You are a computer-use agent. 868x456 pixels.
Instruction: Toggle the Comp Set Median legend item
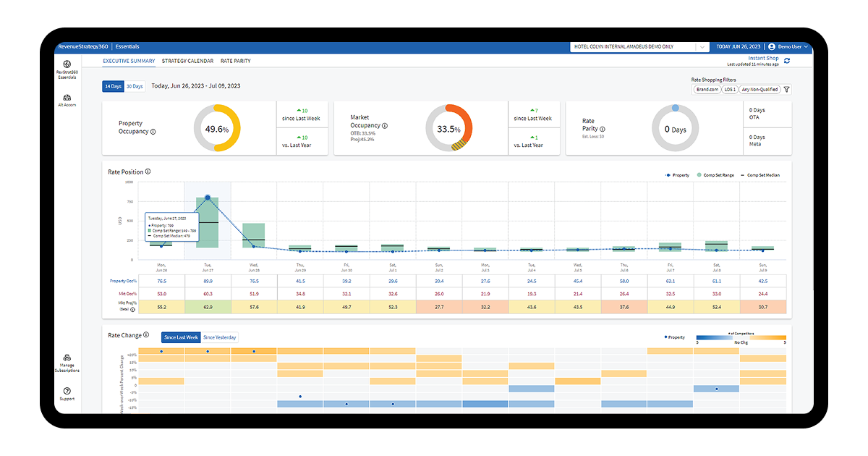pos(763,174)
